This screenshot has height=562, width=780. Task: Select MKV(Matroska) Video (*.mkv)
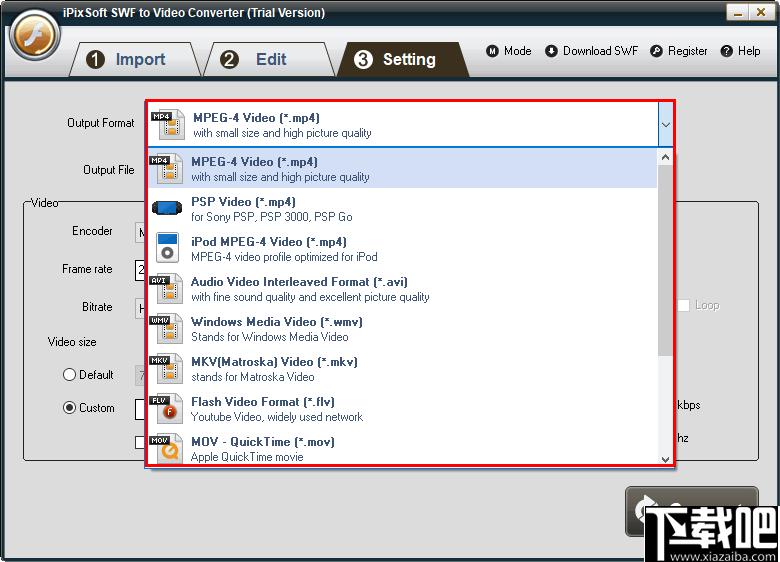(402, 369)
